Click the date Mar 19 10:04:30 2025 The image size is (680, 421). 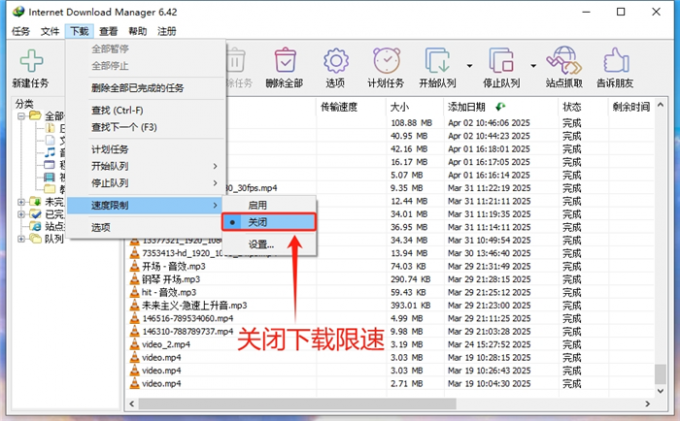click(x=489, y=384)
